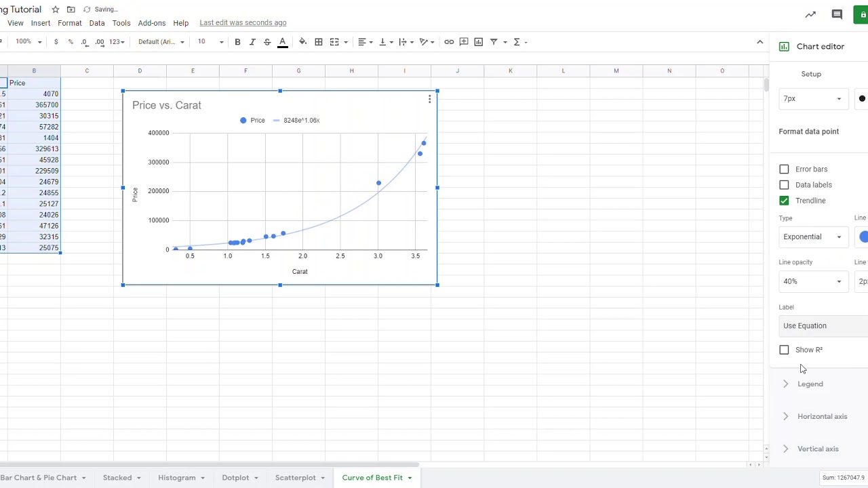
Task: Open the functions sigma menu
Action: 517,42
